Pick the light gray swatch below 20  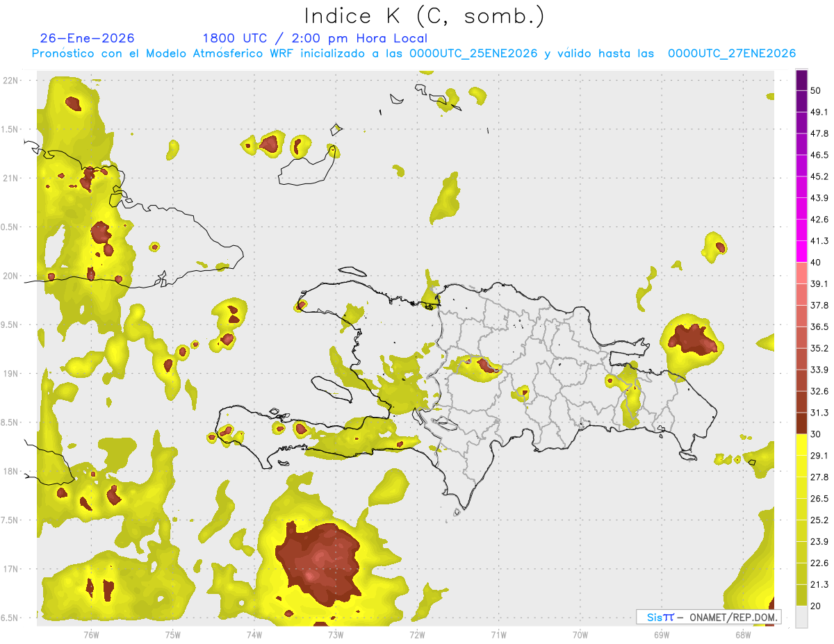click(x=801, y=617)
